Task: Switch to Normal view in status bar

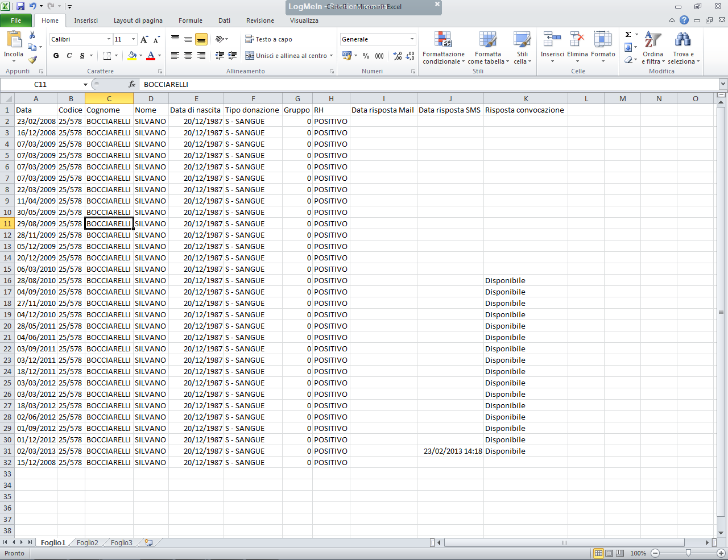Action: [x=598, y=553]
